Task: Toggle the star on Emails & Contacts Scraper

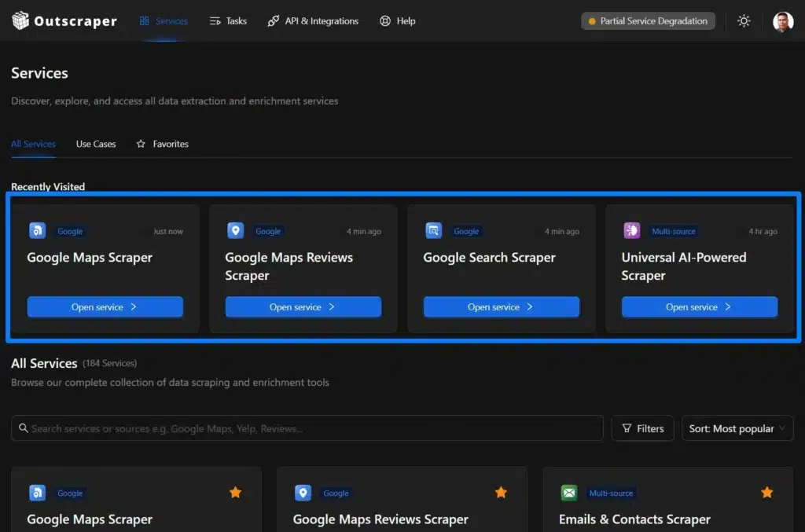Action: [x=766, y=493]
